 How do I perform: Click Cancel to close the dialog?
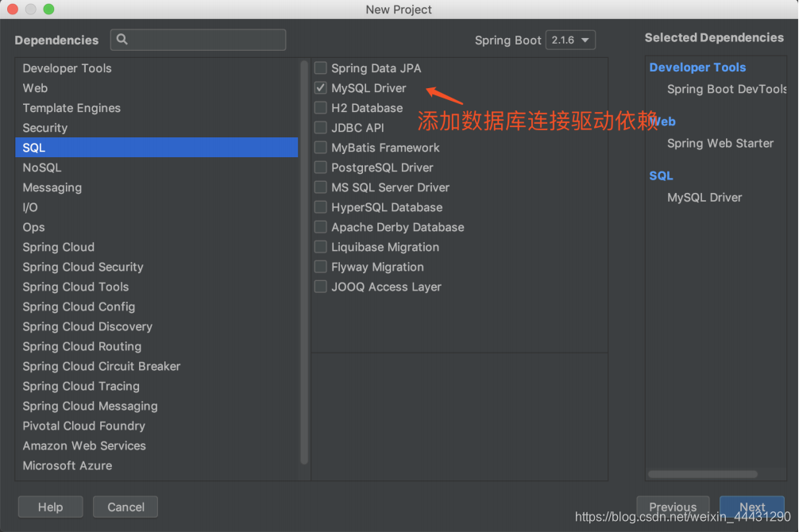coord(125,507)
